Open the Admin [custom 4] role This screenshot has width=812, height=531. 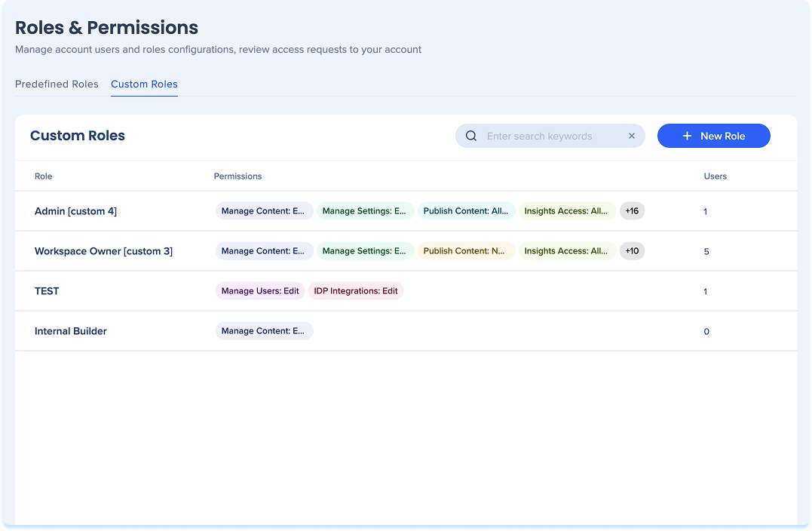(75, 211)
